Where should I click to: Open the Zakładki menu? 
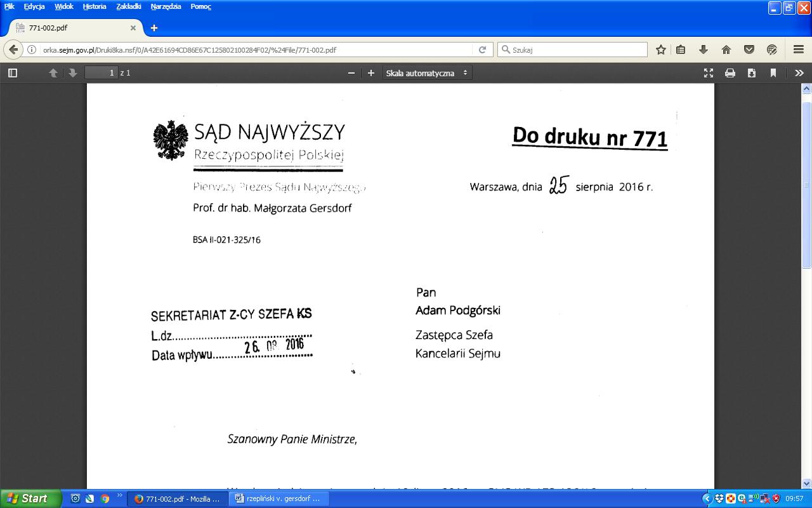click(129, 6)
